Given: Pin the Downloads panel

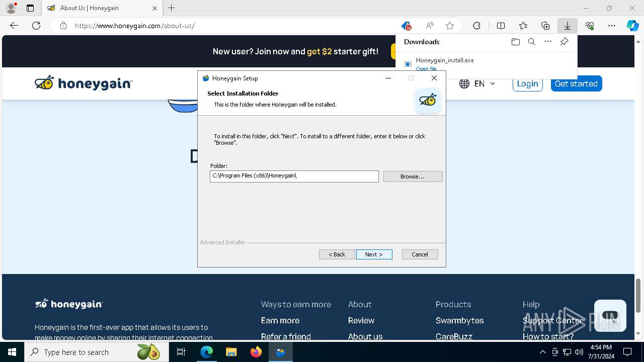Looking at the screenshot, I should point(564,42).
